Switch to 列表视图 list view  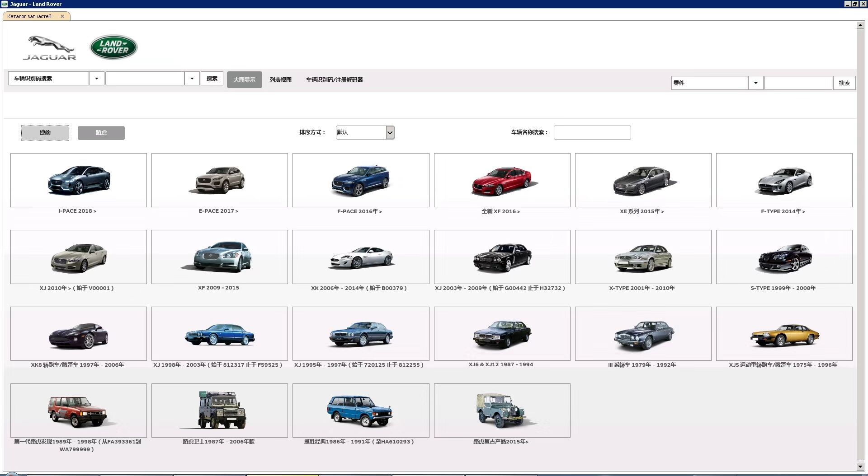[x=281, y=80]
